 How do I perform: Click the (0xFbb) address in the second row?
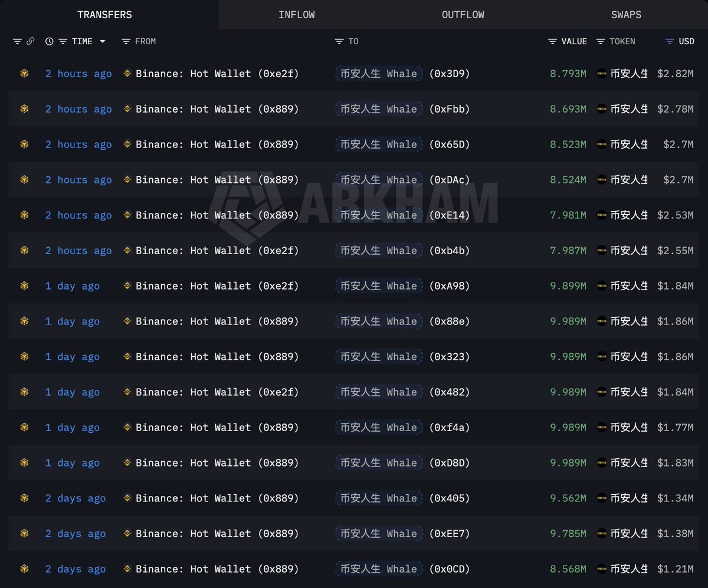[x=450, y=109]
